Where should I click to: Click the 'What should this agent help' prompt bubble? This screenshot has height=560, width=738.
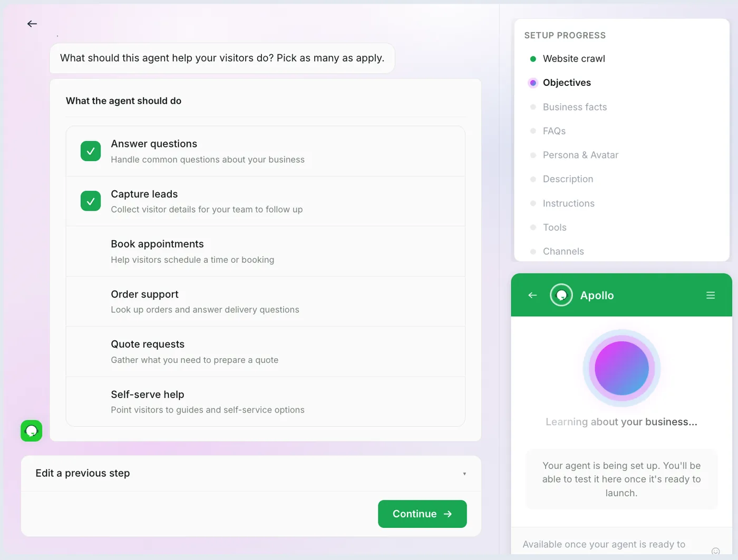(222, 58)
